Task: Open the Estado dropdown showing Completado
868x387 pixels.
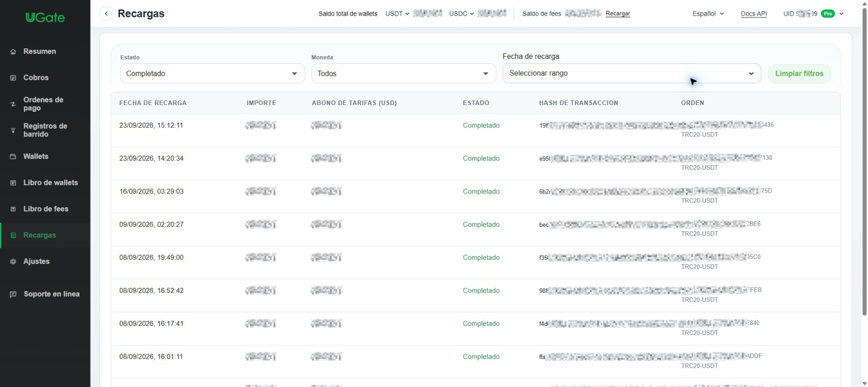Action: (212, 73)
